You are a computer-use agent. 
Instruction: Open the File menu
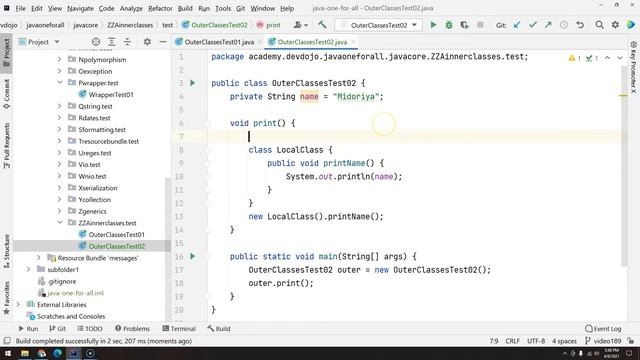click(20, 8)
